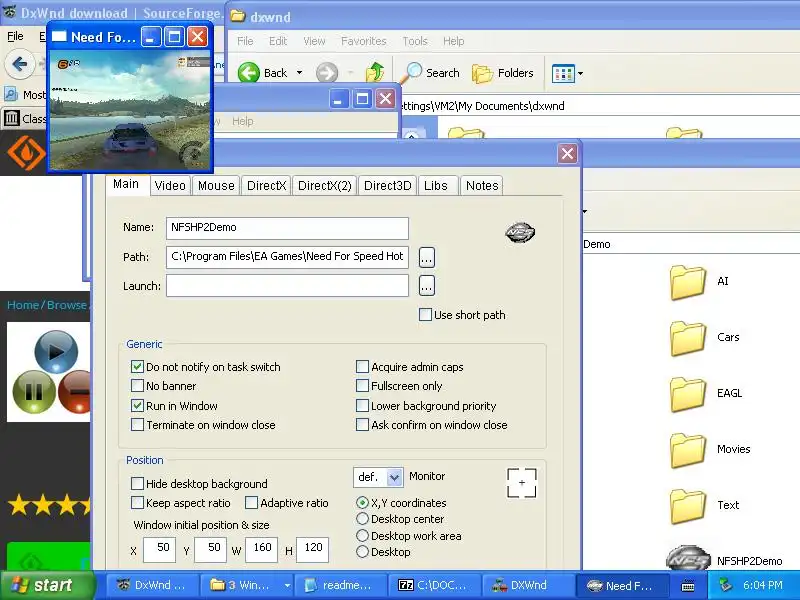
Task: Click the Path browse button
Action: [427, 258]
